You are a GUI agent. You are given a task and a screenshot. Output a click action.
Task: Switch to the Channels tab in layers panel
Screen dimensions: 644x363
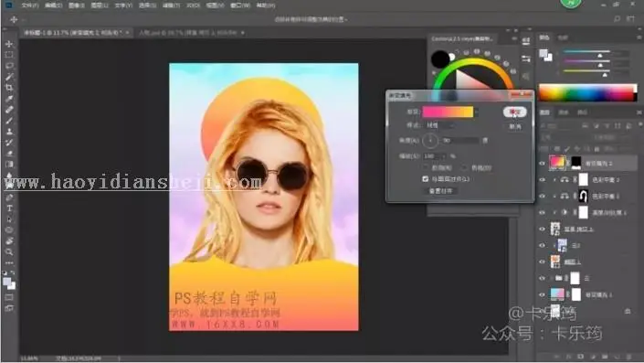564,112
